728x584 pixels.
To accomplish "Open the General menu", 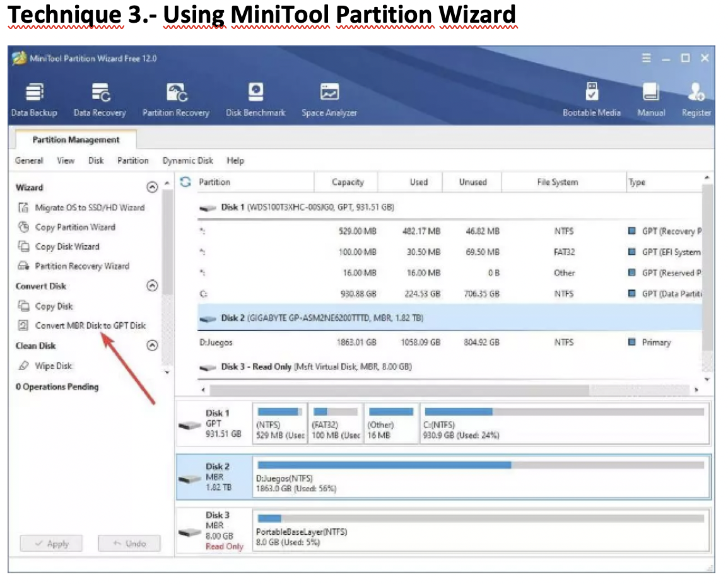I will [29, 161].
